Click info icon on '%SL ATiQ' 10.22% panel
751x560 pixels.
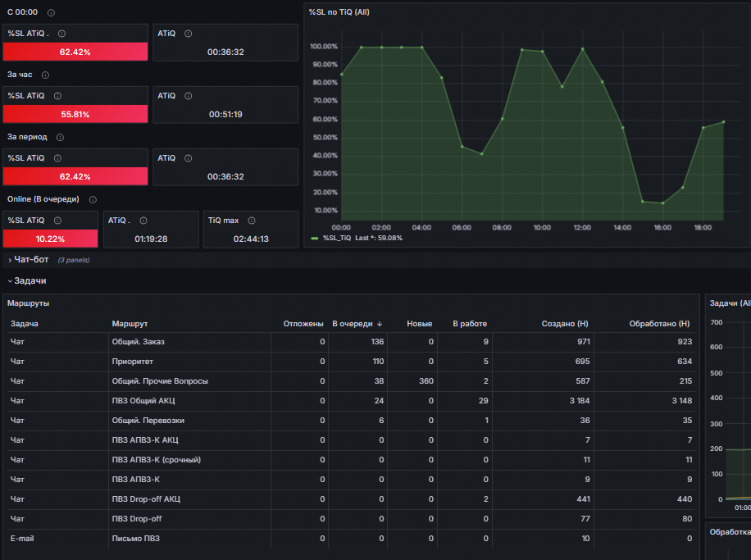[57, 221]
